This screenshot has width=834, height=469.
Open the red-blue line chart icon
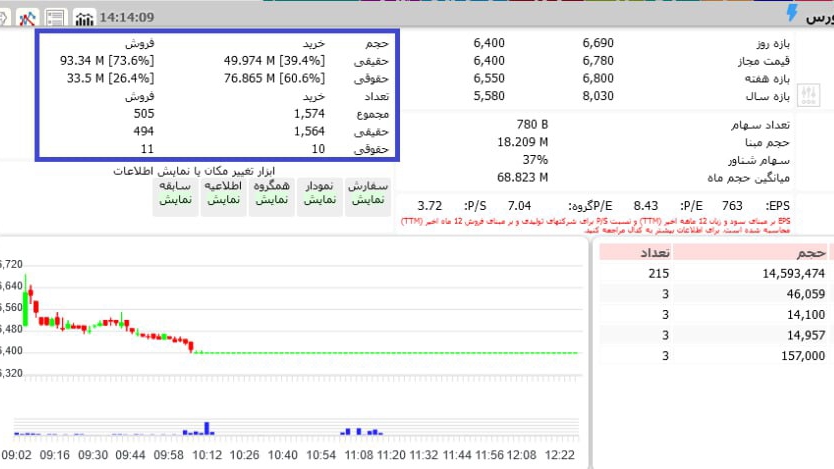click(x=27, y=19)
